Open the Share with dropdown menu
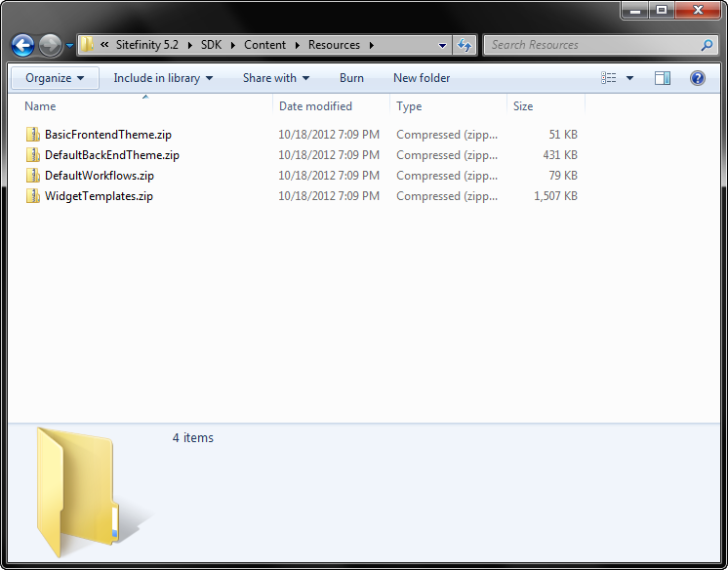728x570 pixels. tap(275, 78)
